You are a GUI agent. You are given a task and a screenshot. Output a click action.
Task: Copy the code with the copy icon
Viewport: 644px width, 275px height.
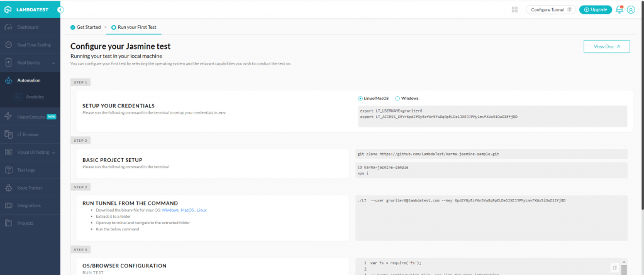tap(614, 267)
